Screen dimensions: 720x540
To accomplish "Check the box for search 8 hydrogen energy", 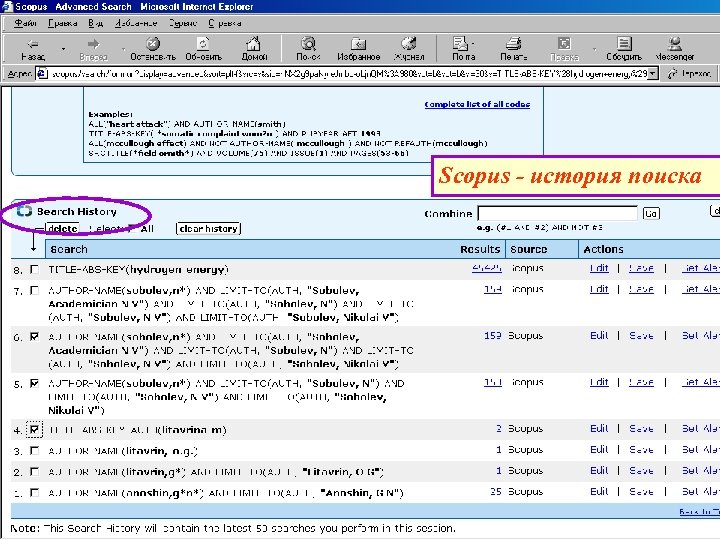I will click(34, 269).
